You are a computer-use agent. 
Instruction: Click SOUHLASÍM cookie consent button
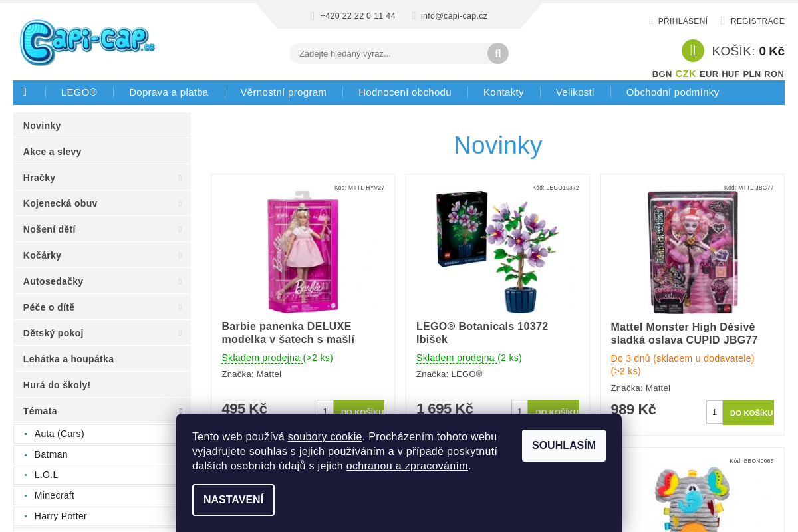[564, 446]
